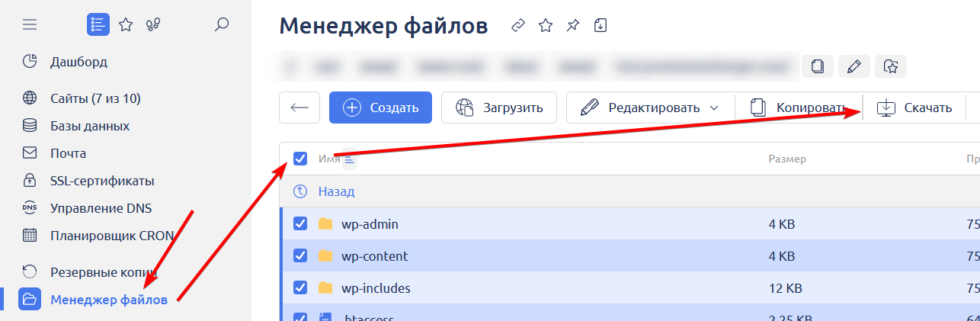Sort files by the Имя column icon

[349, 159]
